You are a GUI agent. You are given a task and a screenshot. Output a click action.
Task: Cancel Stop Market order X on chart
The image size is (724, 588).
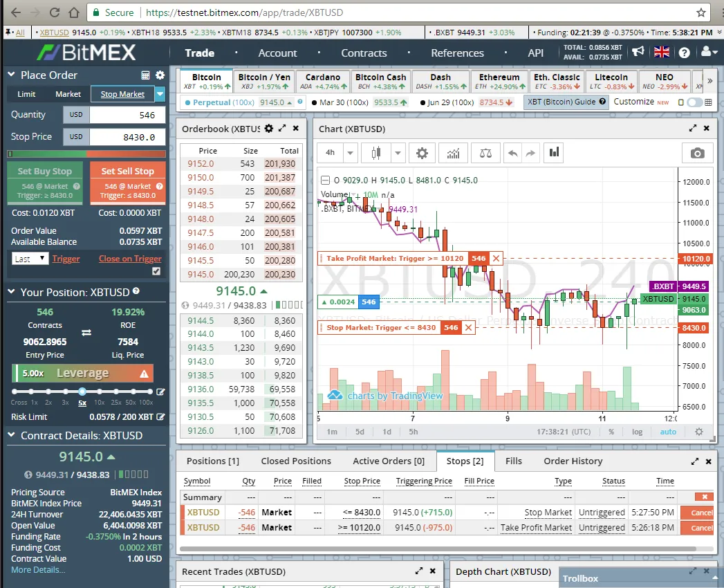468,327
